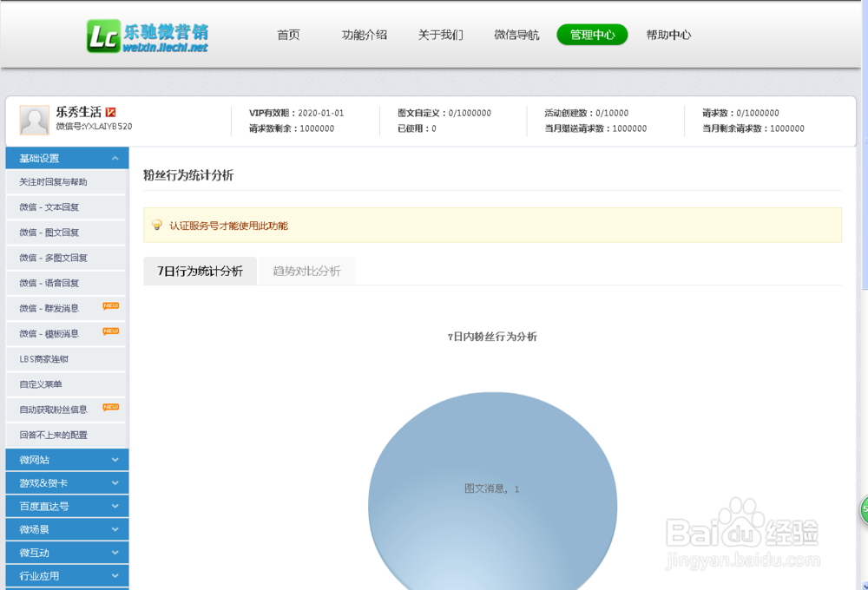The height and width of the screenshot is (590, 868).
Task: Click the red verified badge beside 乐秀生活
Action: [111, 112]
